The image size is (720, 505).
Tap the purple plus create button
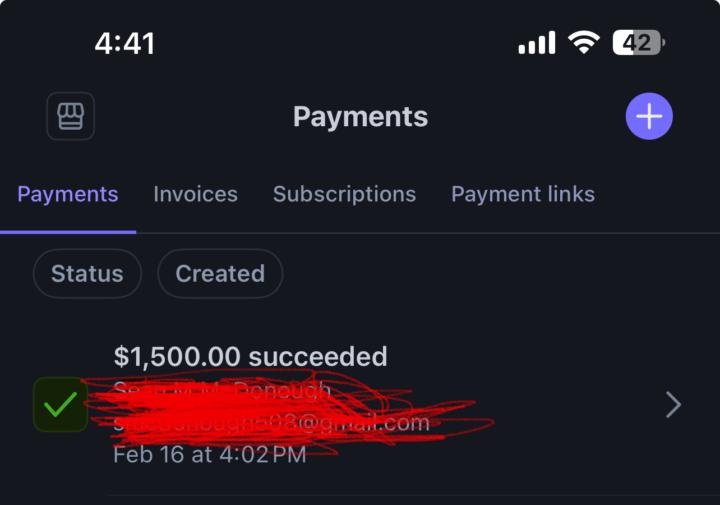point(649,117)
